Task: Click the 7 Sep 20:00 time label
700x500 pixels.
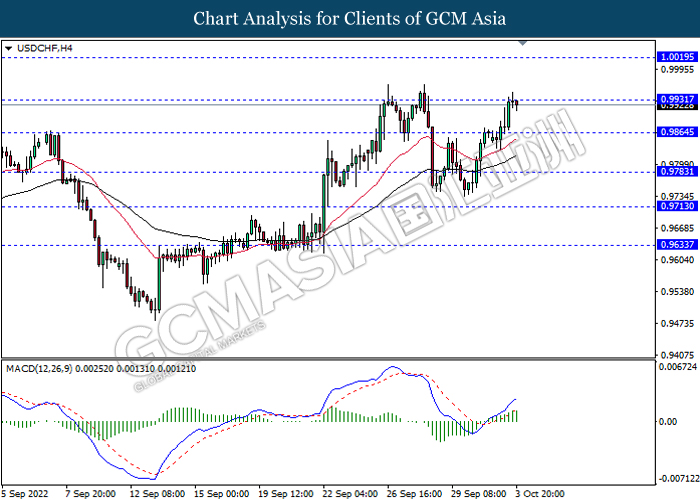Action: [x=91, y=494]
